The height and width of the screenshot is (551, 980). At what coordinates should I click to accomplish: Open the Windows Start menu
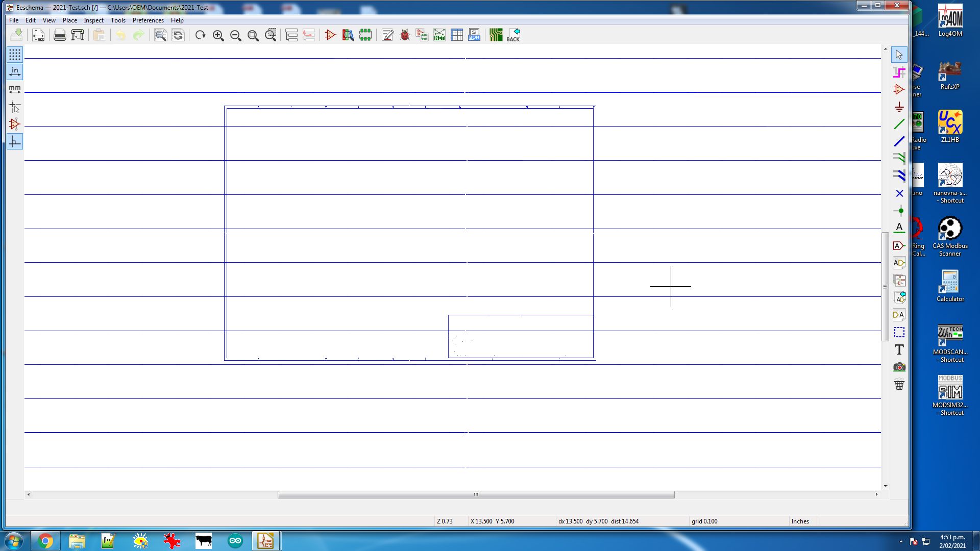14,541
